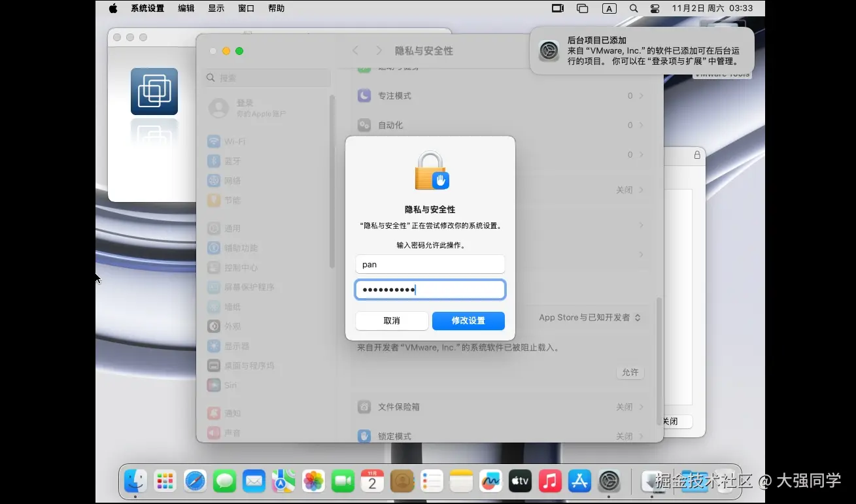Click the settings window vertical scrollbar
The width and height of the screenshot is (856, 504).
coord(659,352)
